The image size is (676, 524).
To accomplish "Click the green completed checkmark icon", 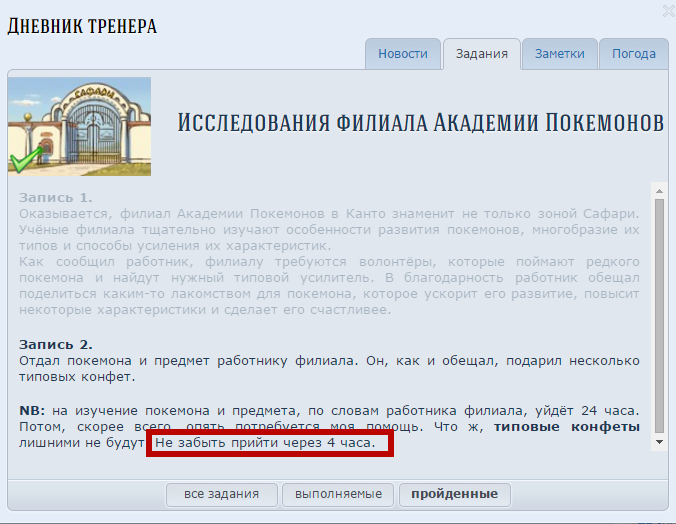I will point(26,160).
